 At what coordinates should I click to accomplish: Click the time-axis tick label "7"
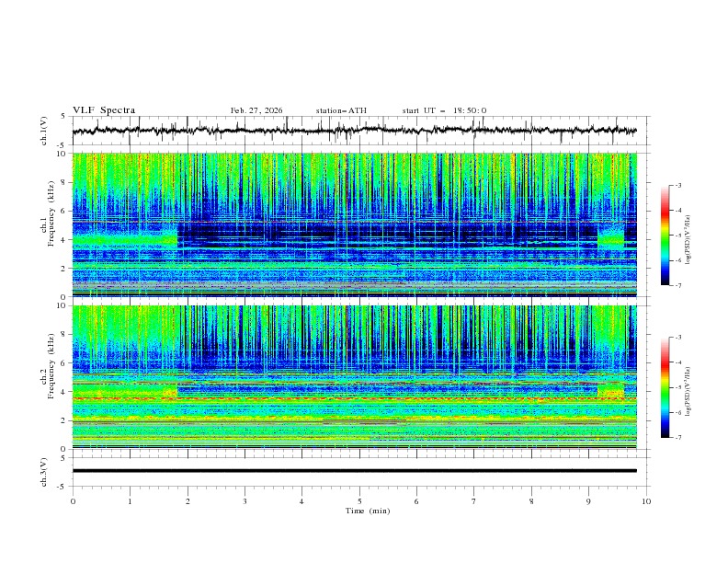tap(474, 501)
